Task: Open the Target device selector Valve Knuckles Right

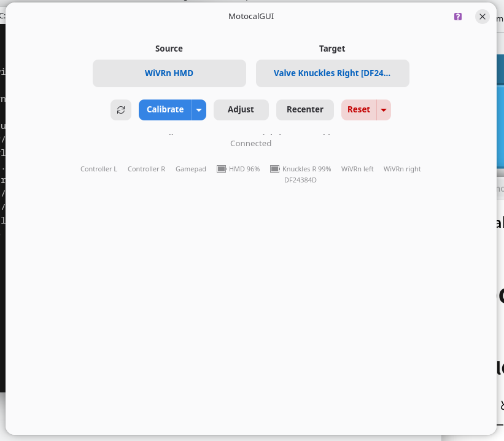Action: 332,73
